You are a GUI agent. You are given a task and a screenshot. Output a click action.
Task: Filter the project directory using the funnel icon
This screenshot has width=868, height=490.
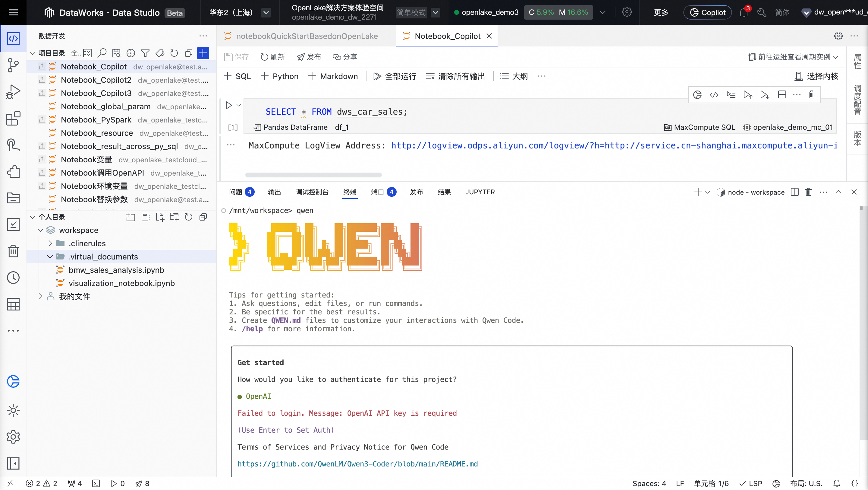(x=145, y=53)
